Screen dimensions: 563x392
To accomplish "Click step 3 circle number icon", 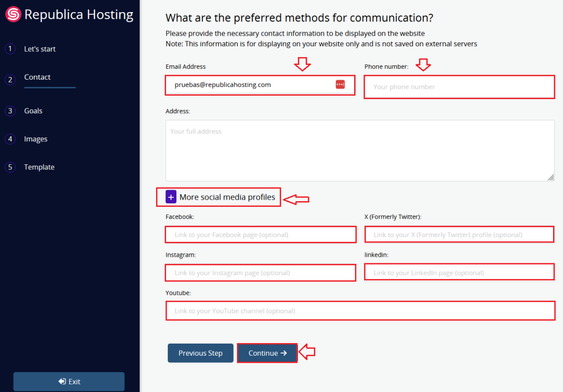I will (x=10, y=111).
